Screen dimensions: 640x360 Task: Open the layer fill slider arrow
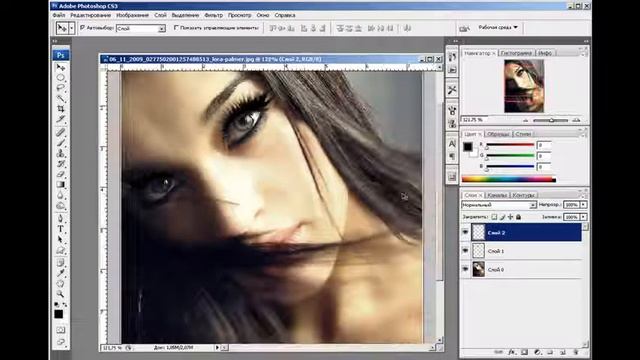(584, 217)
